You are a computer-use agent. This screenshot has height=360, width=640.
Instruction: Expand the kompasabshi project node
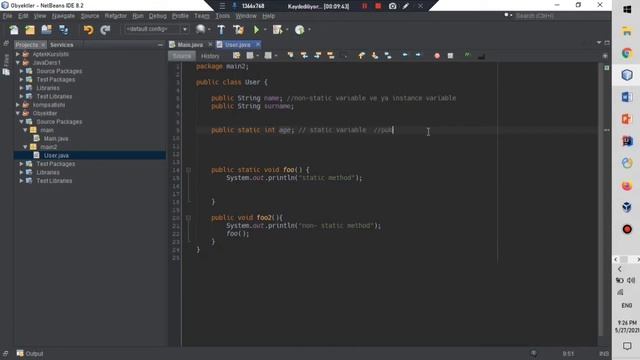(x=18, y=105)
